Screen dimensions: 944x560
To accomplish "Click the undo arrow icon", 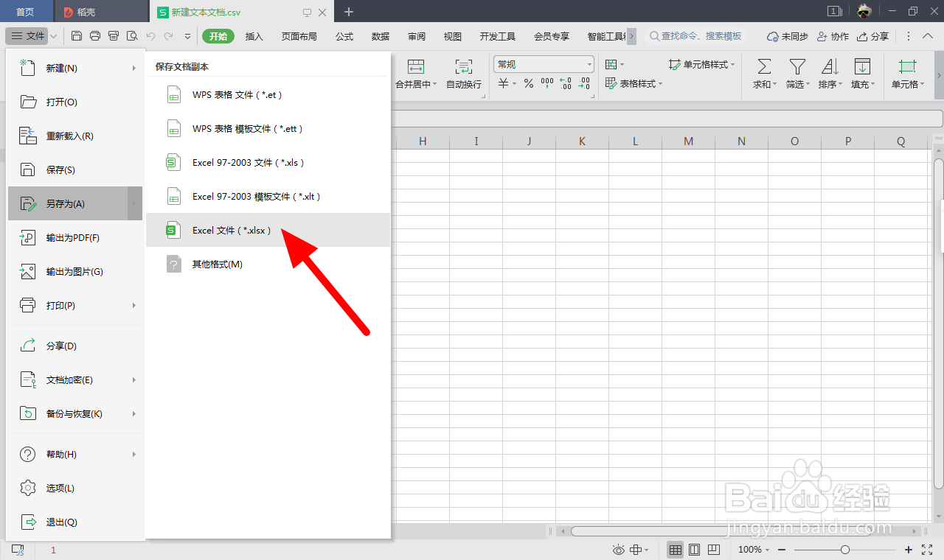I will tap(150, 36).
